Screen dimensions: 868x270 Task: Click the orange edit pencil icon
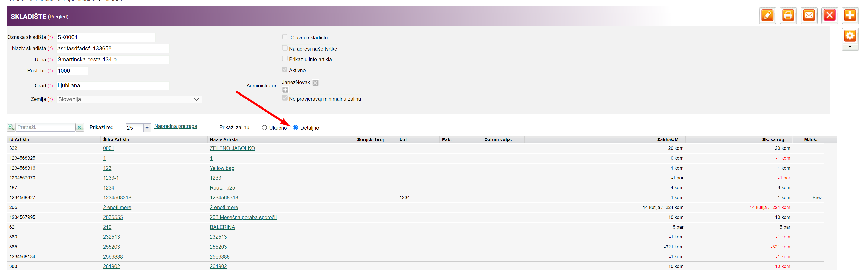[767, 16]
